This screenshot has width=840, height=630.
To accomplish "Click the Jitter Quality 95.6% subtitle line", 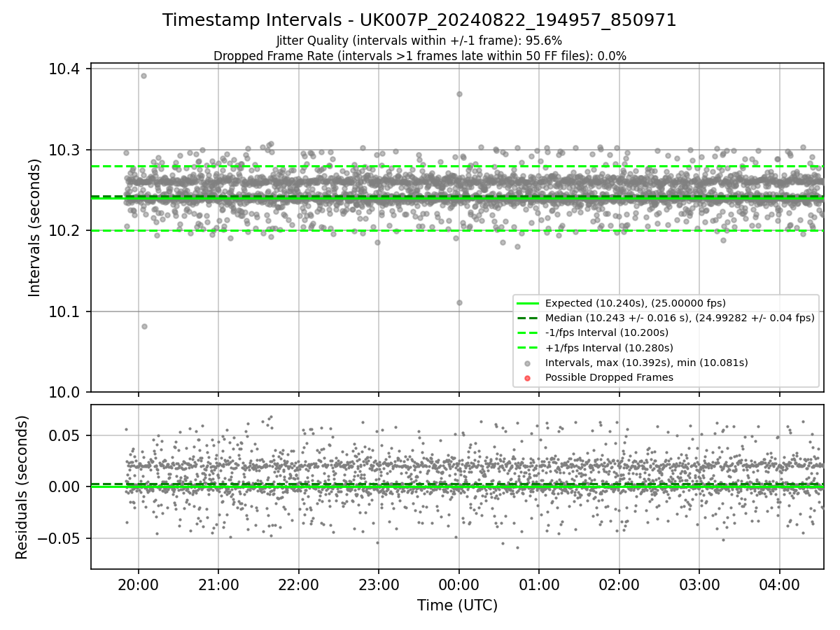I will click(x=419, y=41).
